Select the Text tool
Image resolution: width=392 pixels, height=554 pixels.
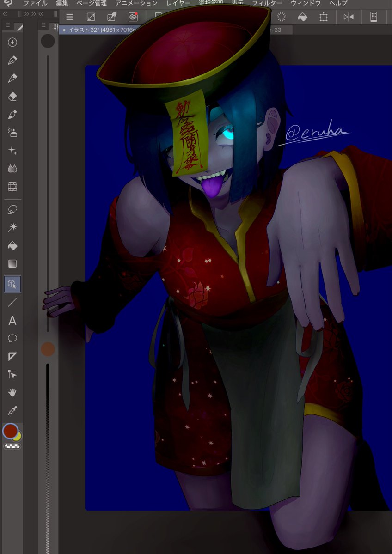(12, 321)
